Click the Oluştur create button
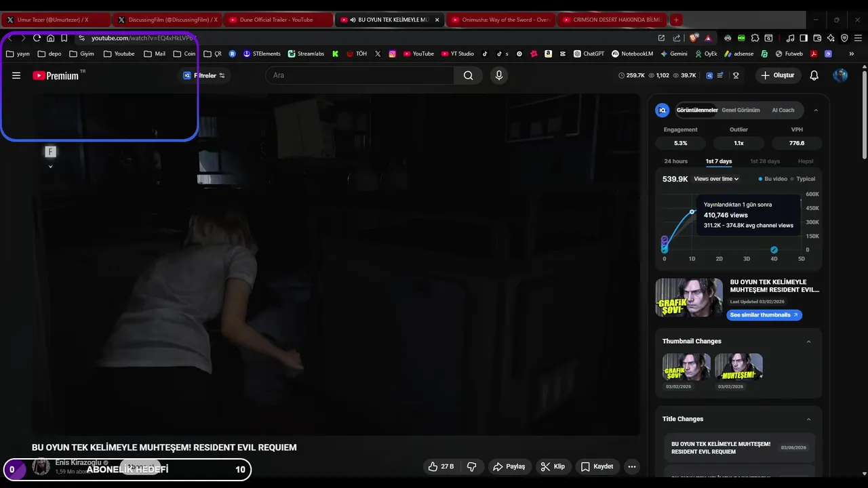The height and width of the screenshot is (488, 868). 778,75
